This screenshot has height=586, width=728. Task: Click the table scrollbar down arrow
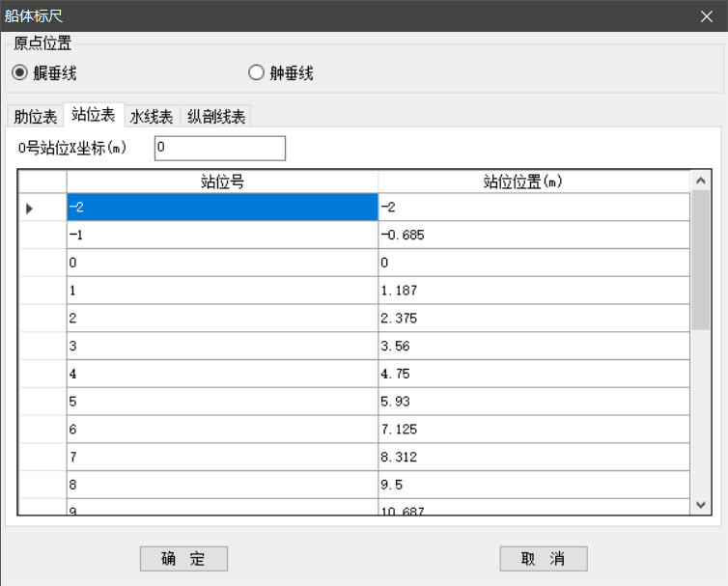(701, 505)
